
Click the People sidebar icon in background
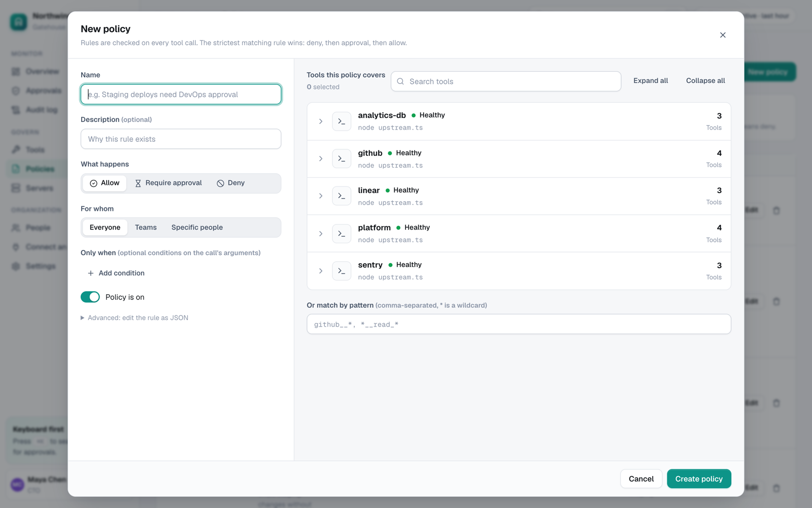pos(16,228)
